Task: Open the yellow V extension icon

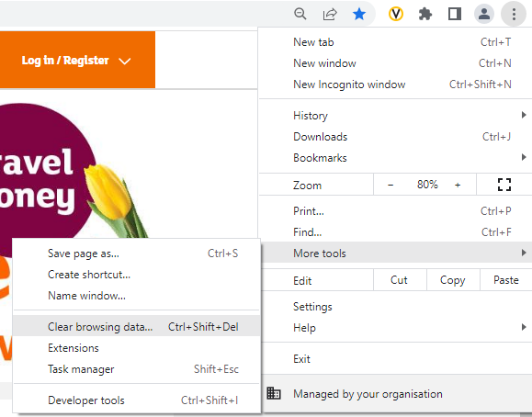Action: pos(396,14)
